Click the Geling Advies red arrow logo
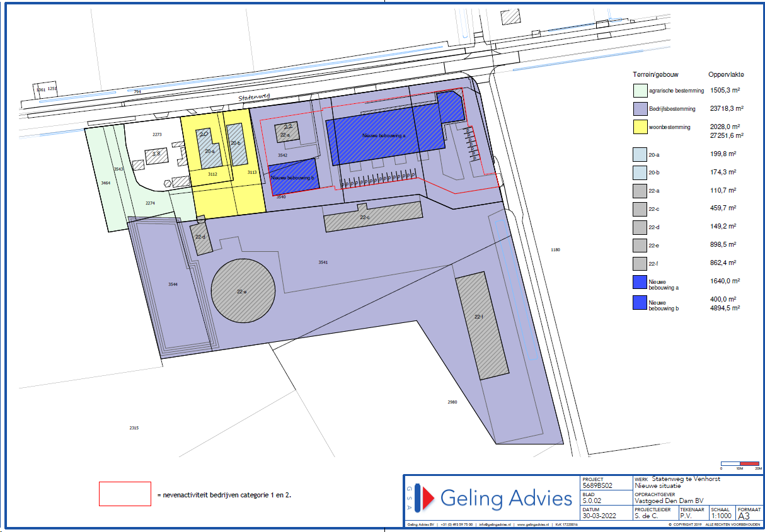The height and width of the screenshot is (532, 765). pos(428,498)
